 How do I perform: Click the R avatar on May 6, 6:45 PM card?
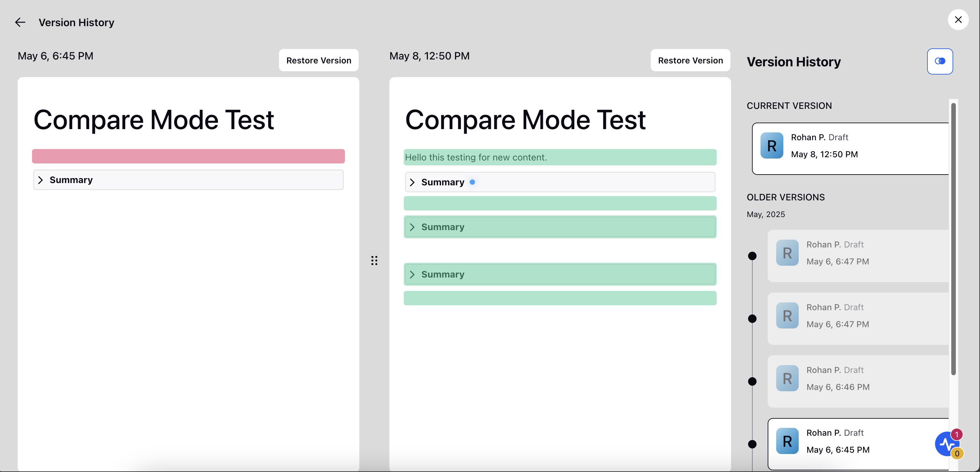point(787,441)
